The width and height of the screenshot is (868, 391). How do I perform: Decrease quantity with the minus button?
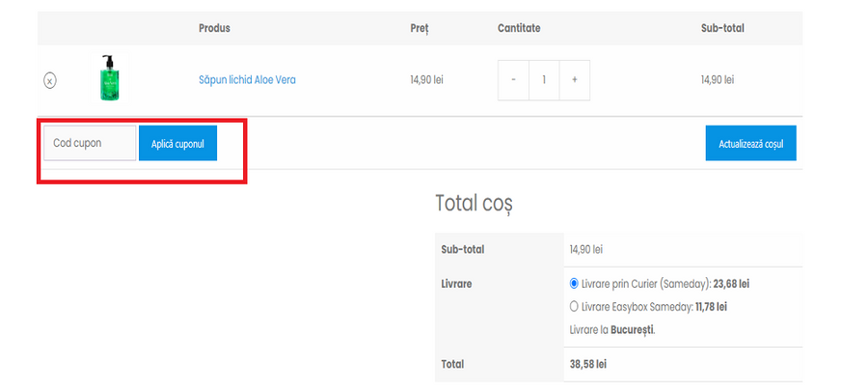pos(513,80)
